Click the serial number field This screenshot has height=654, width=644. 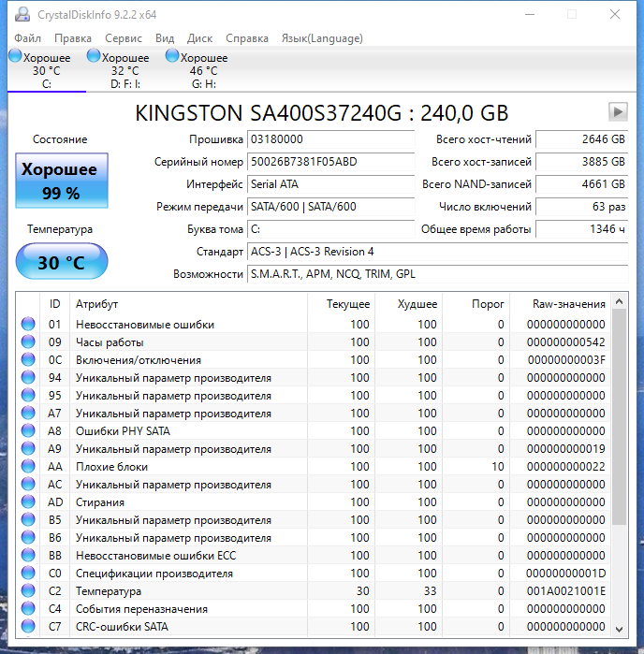329,161
